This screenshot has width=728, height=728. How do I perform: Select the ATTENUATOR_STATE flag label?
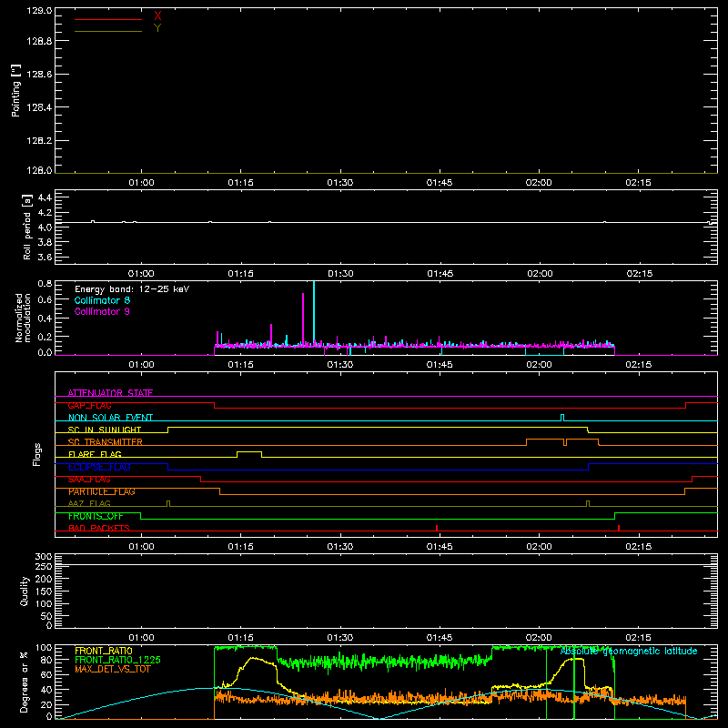(110, 393)
